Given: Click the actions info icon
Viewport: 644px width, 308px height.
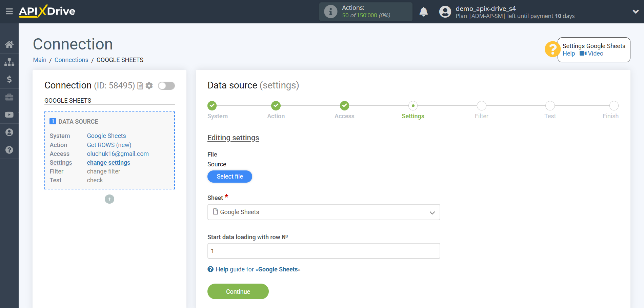Looking at the screenshot, I should (330, 12).
